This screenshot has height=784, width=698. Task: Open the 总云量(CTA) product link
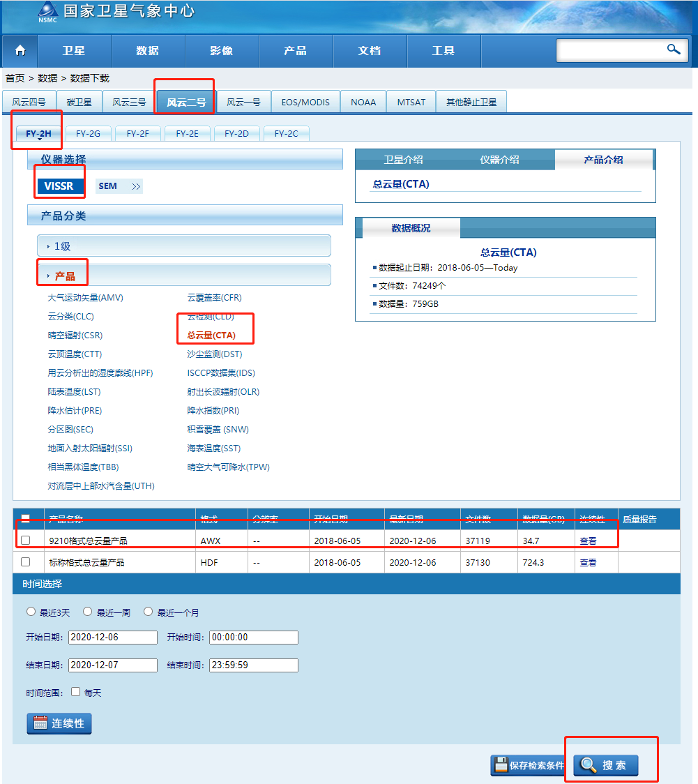tap(211, 335)
